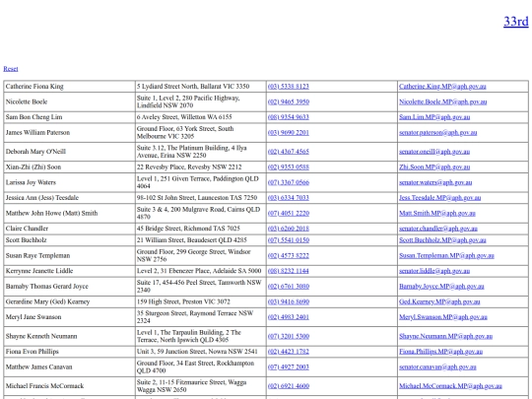Open senator.chandler@aph.gov.au email link
Screen dimensions: 532x399
438,229
